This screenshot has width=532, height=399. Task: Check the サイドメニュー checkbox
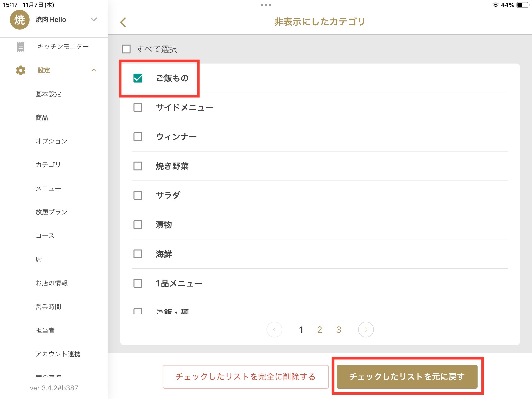tap(138, 107)
